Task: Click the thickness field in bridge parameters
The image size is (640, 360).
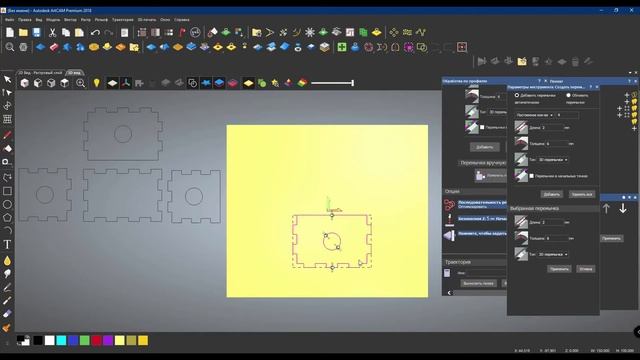Action: 557,144
